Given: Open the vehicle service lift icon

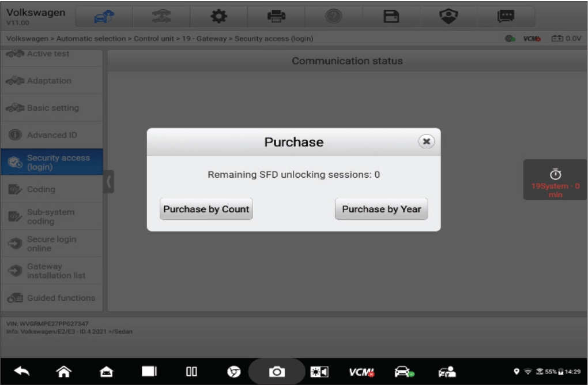Looking at the screenshot, I should tap(161, 17).
